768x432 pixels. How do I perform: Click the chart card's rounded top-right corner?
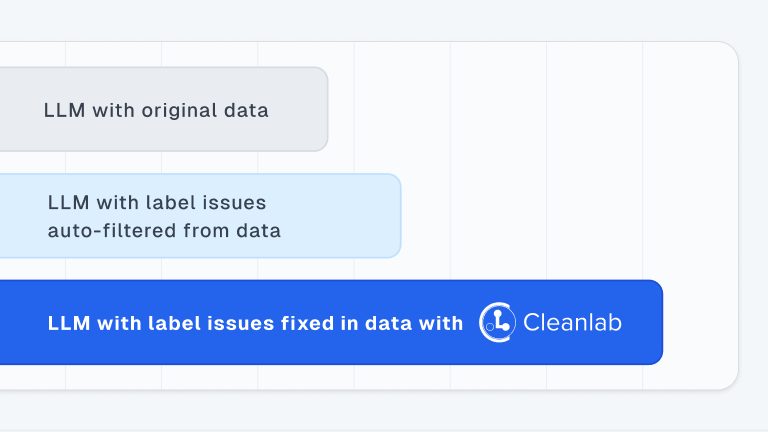point(727,53)
